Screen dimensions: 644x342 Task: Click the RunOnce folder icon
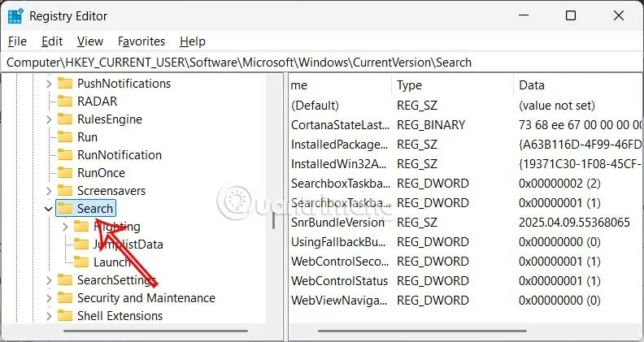click(x=65, y=173)
